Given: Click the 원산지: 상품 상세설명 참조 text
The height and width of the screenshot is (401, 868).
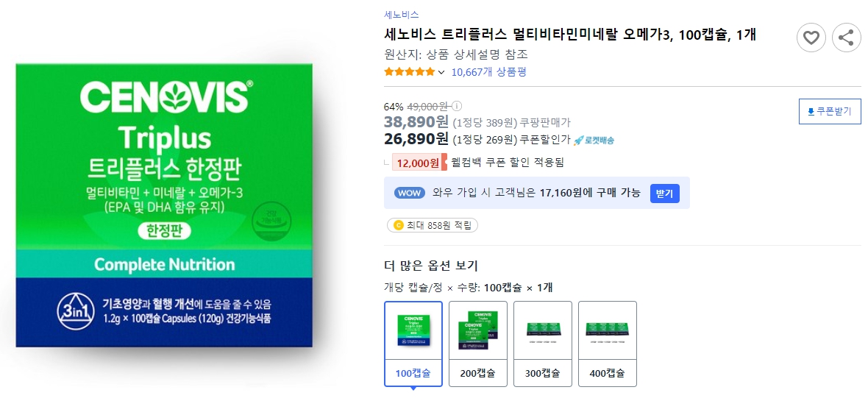Looking at the screenshot, I should click(456, 54).
